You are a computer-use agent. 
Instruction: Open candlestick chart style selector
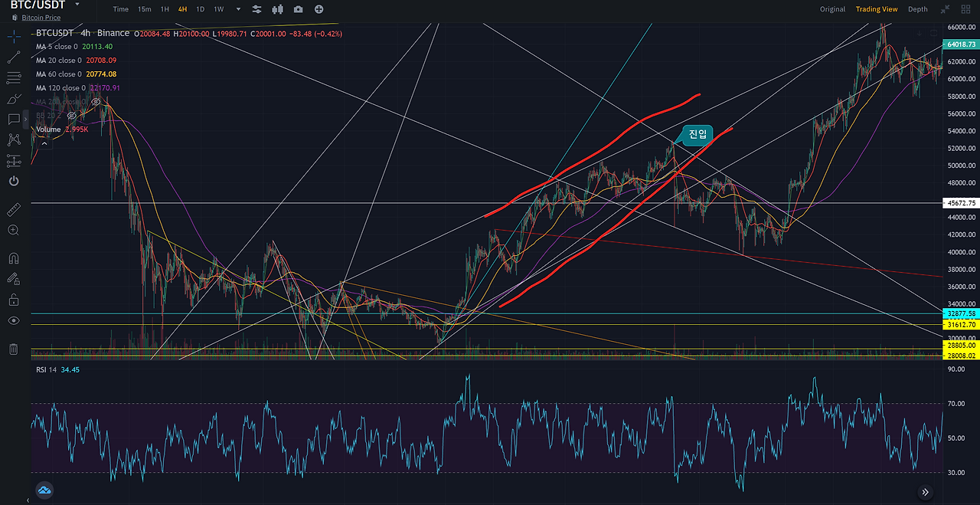pyautogui.click(x=277, y=9)
